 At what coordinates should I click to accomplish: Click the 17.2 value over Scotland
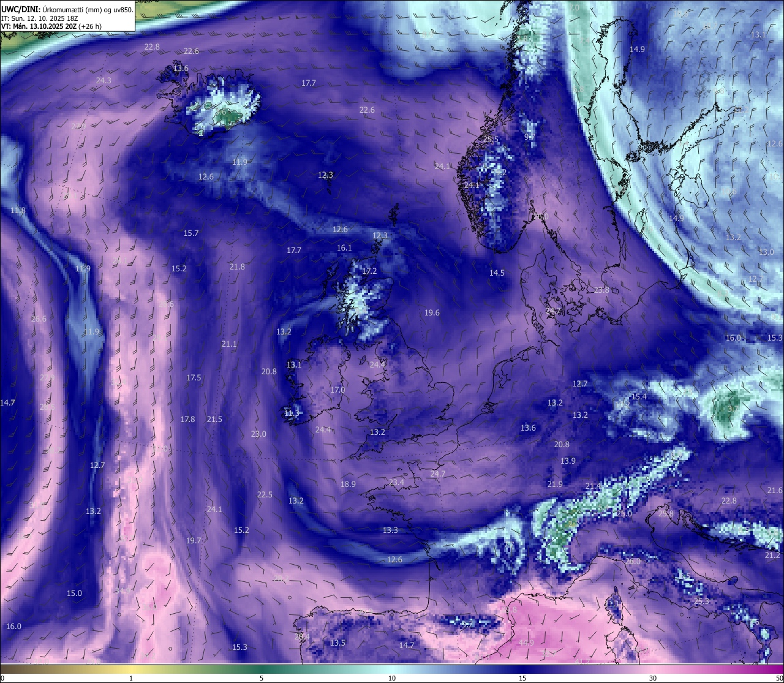pyautogui.click(x=369, y=270)
